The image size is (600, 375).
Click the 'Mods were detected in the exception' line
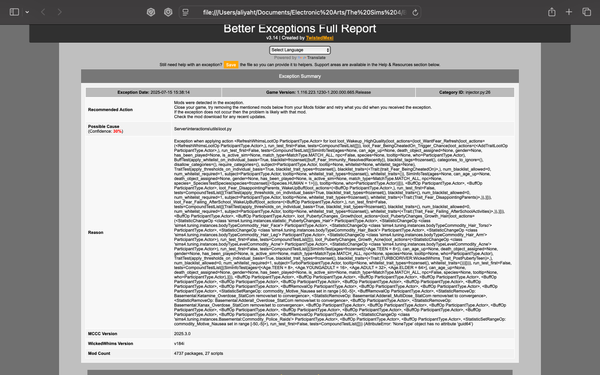[209, 103]
